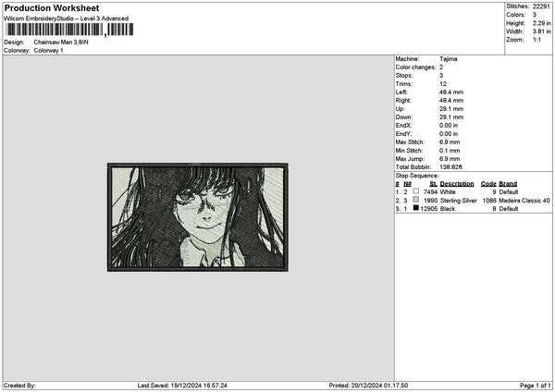The width and height of the screenshot is (555, 392).
Task: Select the Sterling Silver color swatch
Action: click(x=416, y=200)
